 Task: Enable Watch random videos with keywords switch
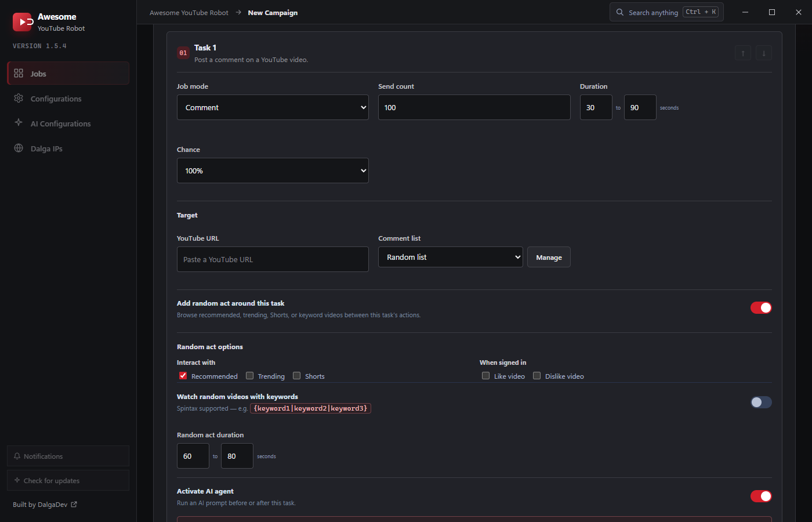(x=761, y=403)
